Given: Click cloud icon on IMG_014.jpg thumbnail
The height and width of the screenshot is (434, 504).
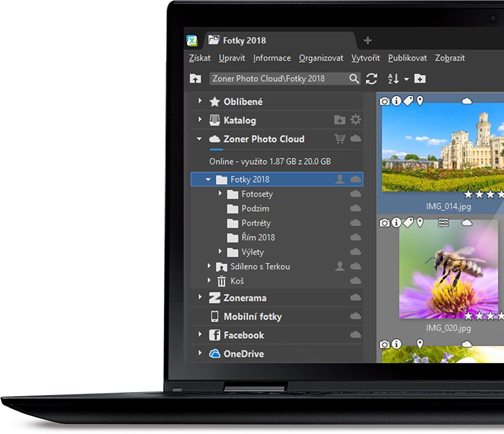Looking at the screenshot, I should tap(467, 101).
